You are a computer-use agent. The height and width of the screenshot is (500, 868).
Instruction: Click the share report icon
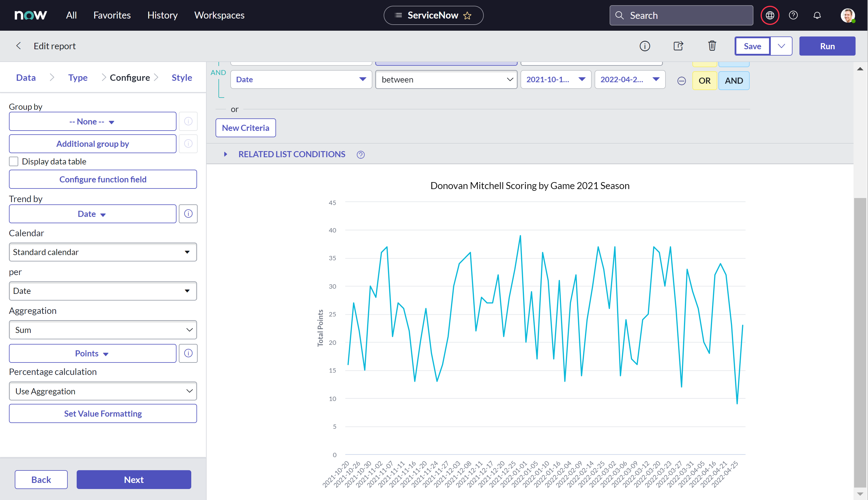pos(678,46)
